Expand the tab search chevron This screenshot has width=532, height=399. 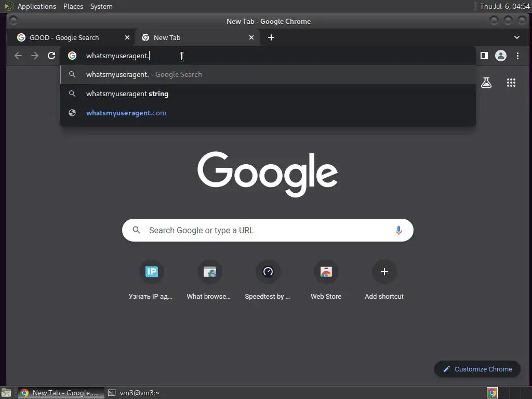pos(517,37)
